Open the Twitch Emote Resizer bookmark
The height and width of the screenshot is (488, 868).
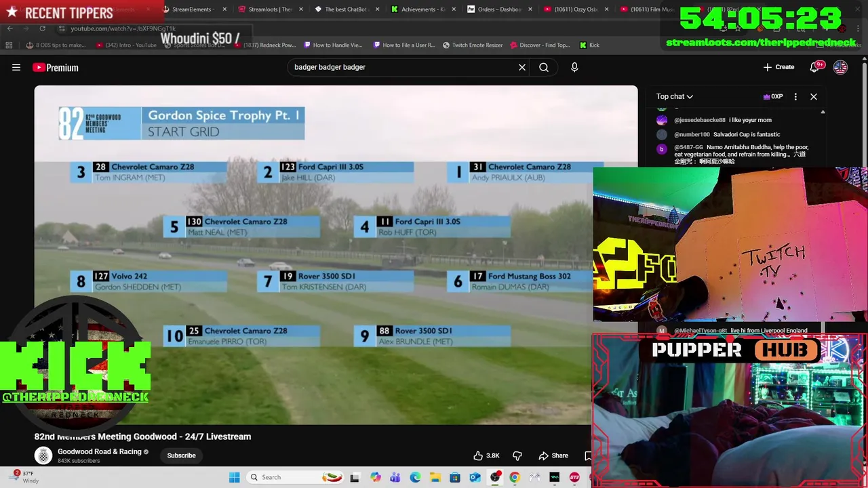[x=473, y=45]
